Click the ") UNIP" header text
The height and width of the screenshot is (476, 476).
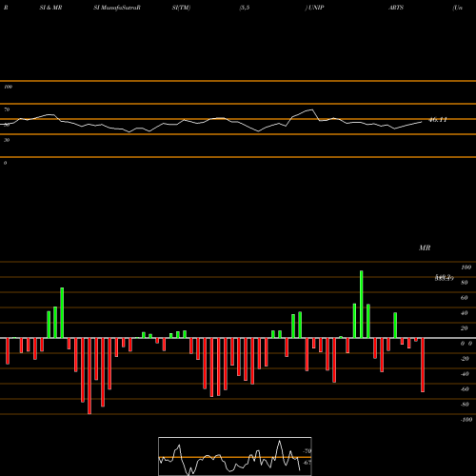tap(314, 8)
